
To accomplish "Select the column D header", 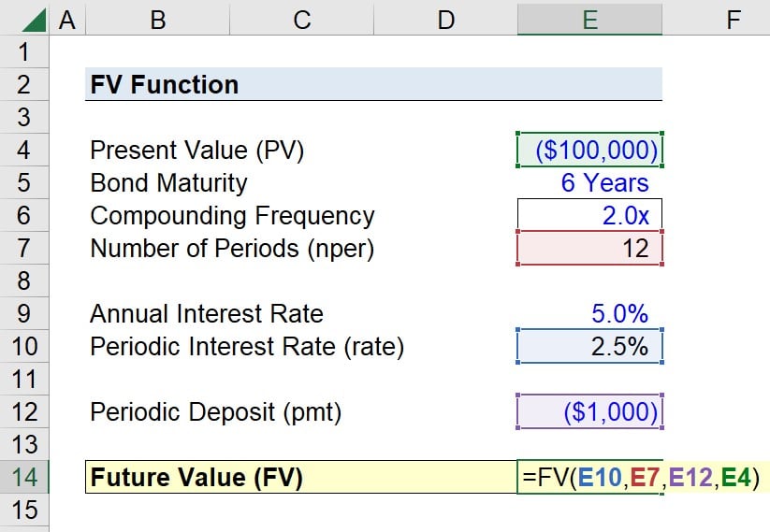I will (445, 18).
